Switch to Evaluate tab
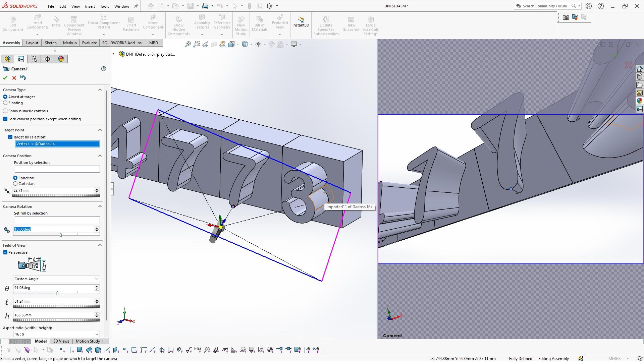Image resolution: width=644 pixels, height=362 pixels. (90, 43)
